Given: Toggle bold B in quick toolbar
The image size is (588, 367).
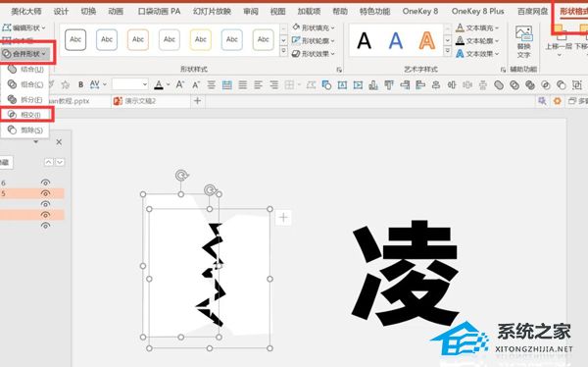Looking at the screenshot, I should pyautogui.click(x=80, y=85).
